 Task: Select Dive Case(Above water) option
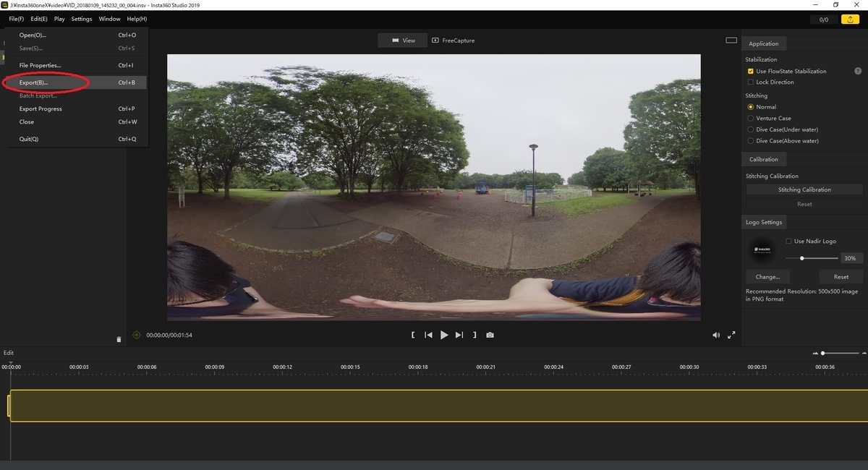pyautogui.click(x=751, y=141)
